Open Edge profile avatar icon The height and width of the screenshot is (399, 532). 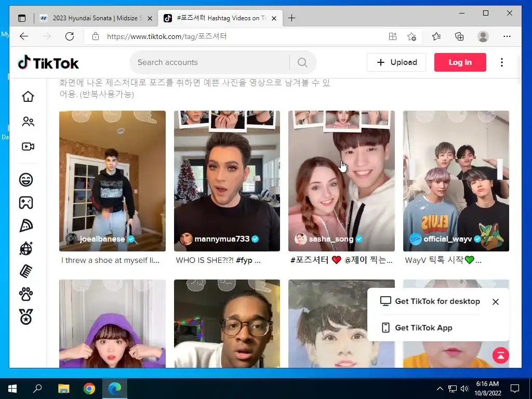483,36
